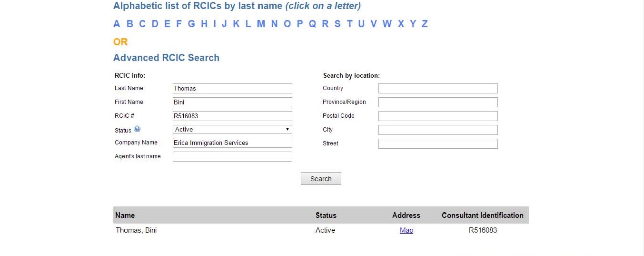This screenshot has width=644, height=256.
Task: Select letter T in alphabetic list
Action: [349, 24]
